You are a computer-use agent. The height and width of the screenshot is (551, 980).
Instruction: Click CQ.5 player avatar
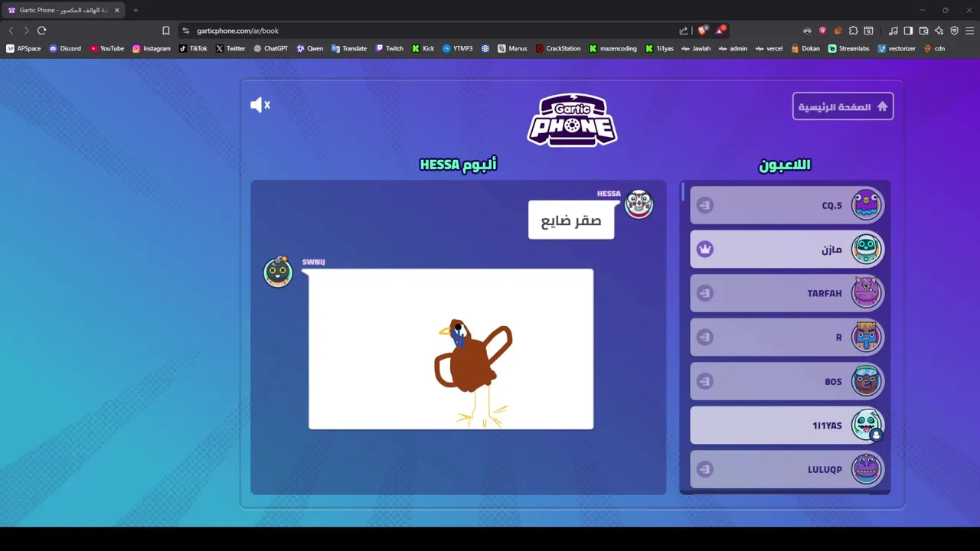(x=867, y=204)
